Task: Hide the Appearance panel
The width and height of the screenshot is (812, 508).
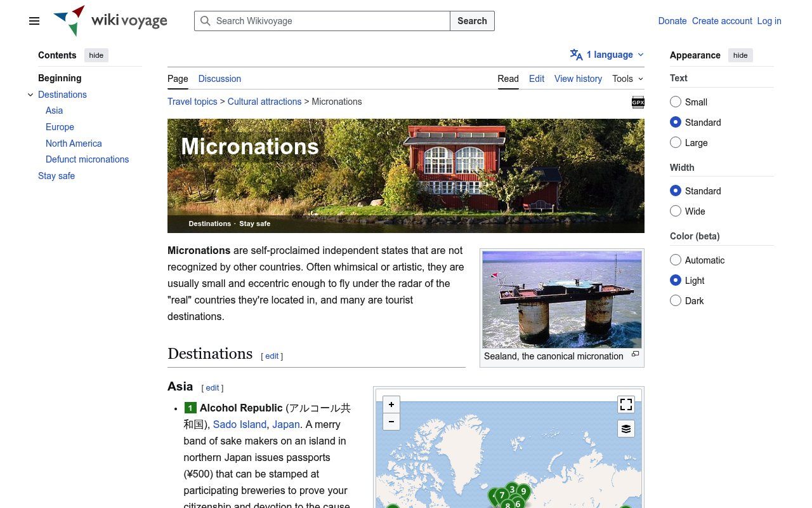Action: click(x=740, y=55)
